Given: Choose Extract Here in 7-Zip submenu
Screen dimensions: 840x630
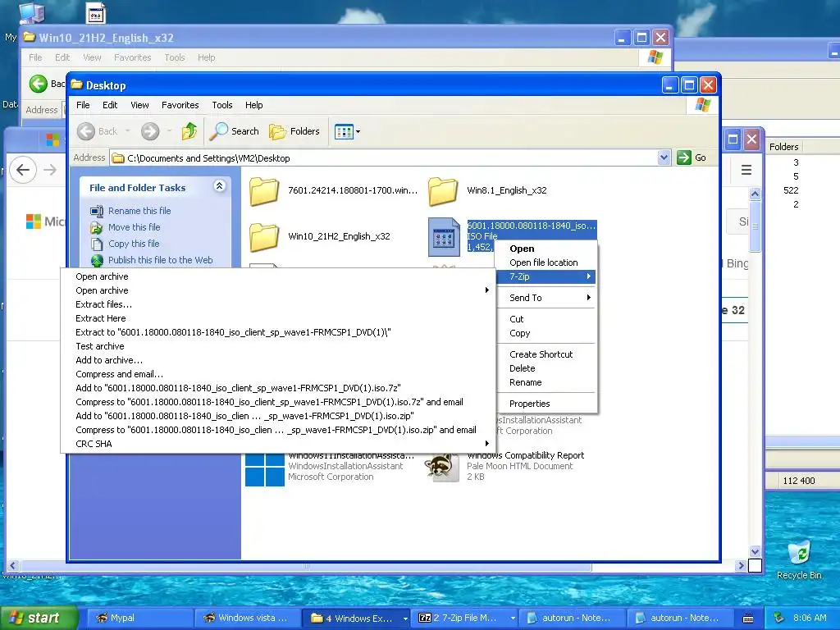Looking at the screenshot, I should [x=278, y=318].
